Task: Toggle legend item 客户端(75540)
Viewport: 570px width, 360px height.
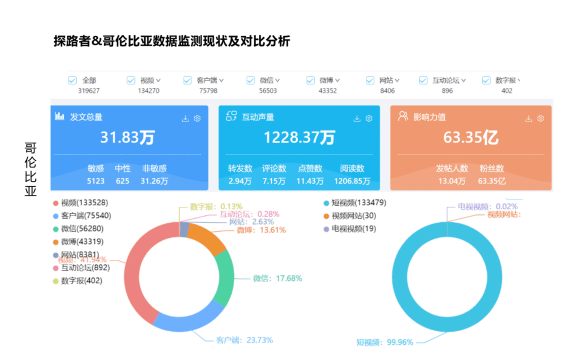Action: click(82, 216)
